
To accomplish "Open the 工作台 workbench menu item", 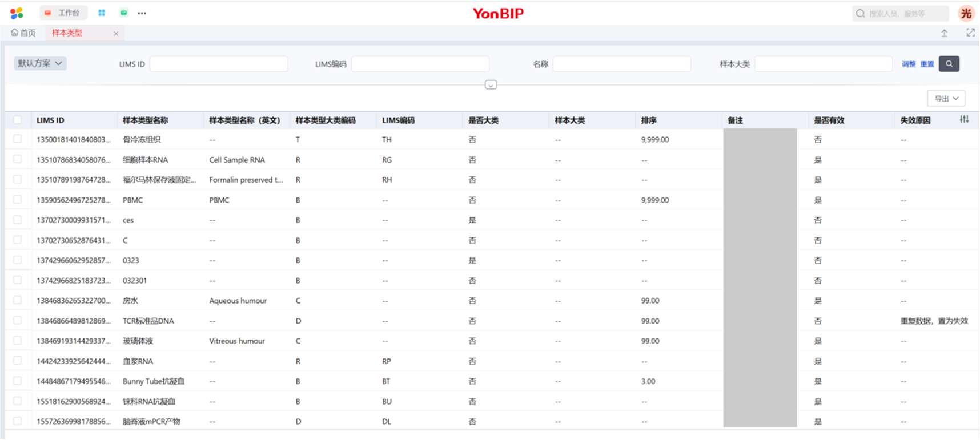I will [x=63, y=13].
